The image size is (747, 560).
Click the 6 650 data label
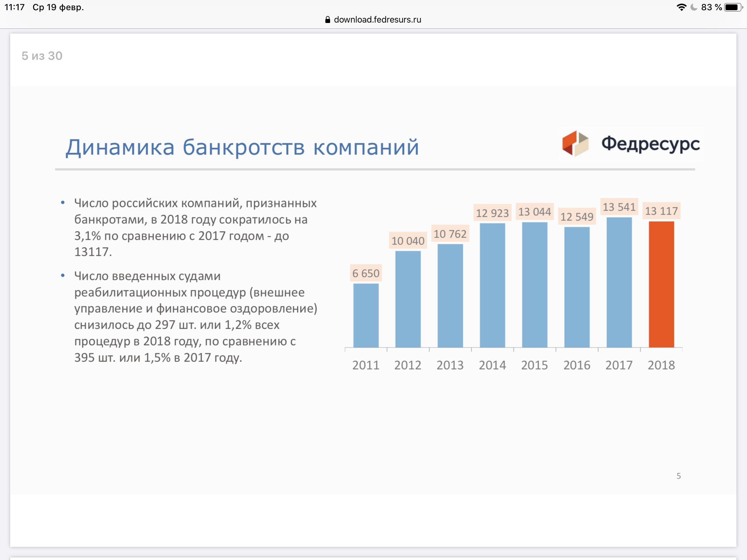pyautogui.click(x=366, y=273)
